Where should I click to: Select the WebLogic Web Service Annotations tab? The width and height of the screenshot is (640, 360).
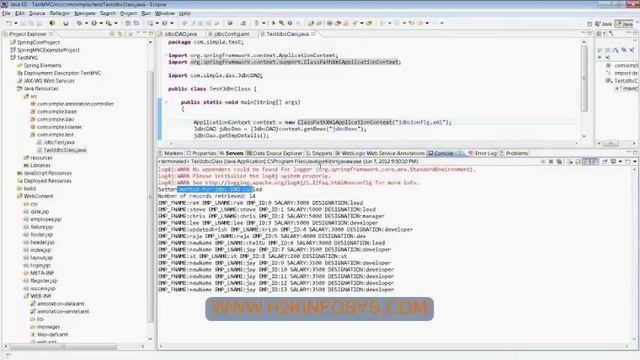pos(380,153)
